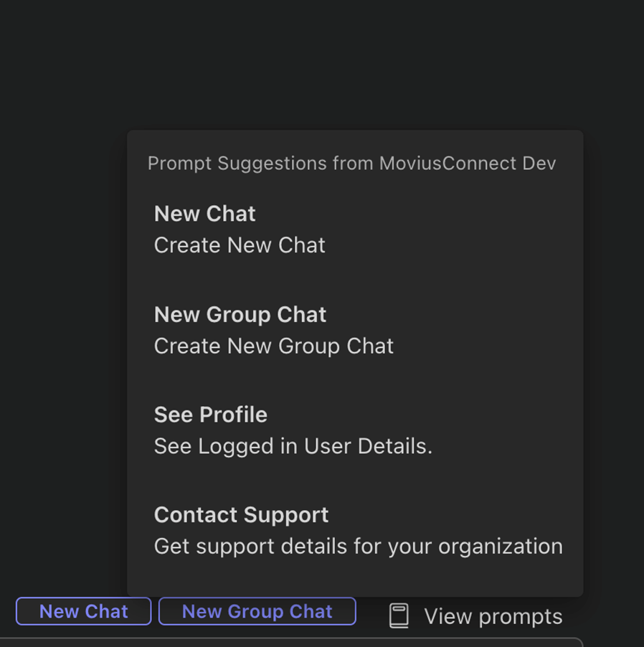Image resolution: width=644 pixels, height=647 pixels.
Task: Click the New Chat pill button
Action: pos(83,611)
